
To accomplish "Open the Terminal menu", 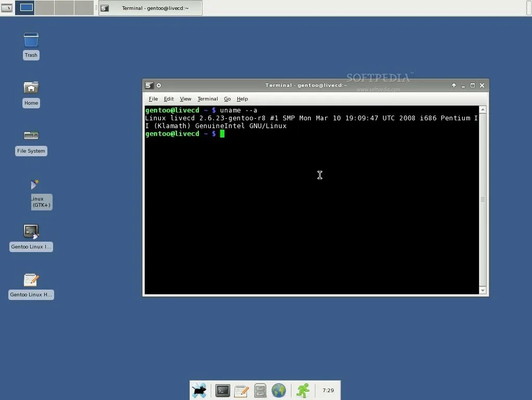I will point(208,99).
